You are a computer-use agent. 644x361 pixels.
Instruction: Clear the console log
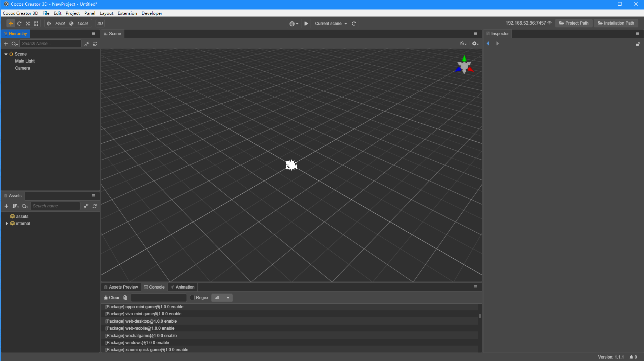click(x=112, y=298)
